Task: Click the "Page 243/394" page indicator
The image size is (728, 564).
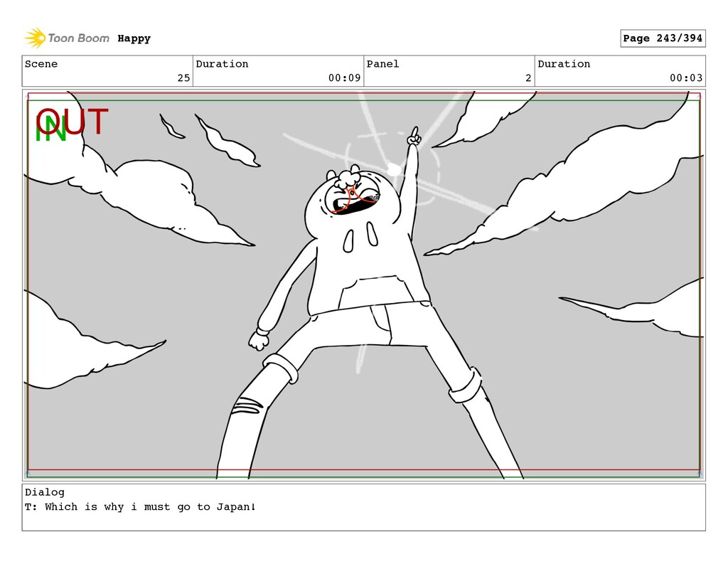Action: click(663, 38)
